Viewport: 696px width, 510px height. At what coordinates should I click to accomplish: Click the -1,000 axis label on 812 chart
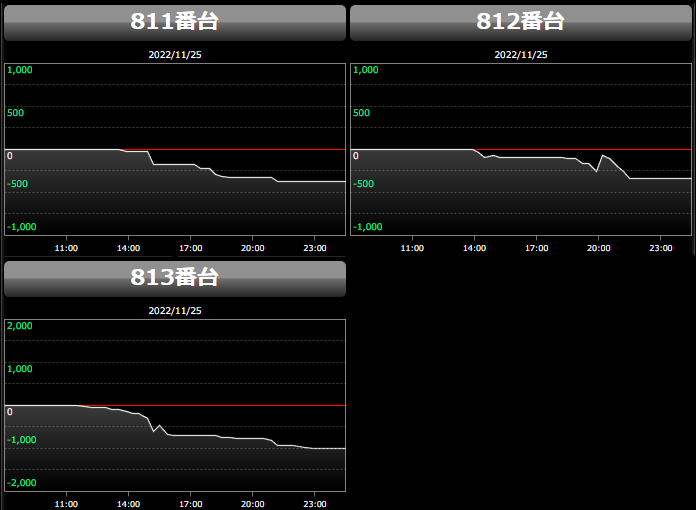[x=368, y=227]
